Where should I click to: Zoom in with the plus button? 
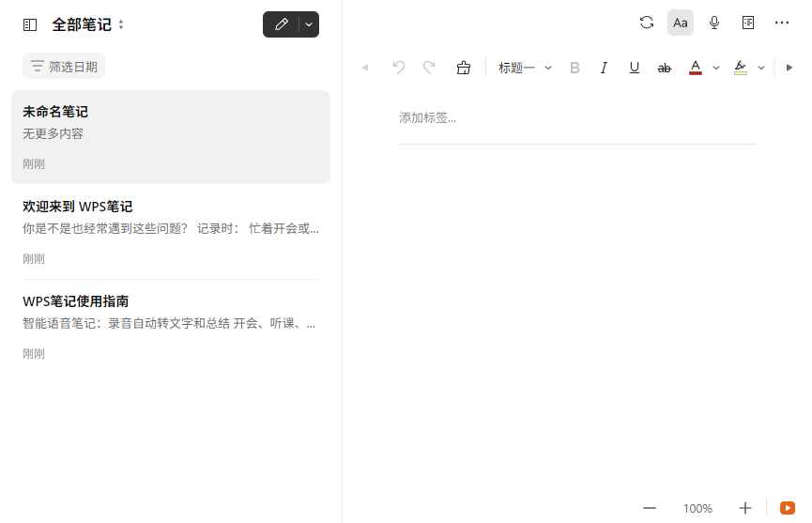[744, 509]
